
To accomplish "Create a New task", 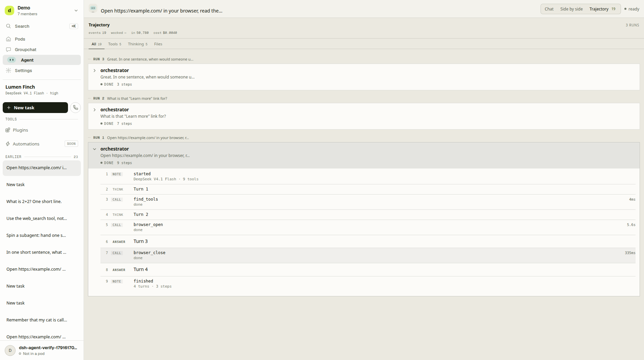I will (35, 108).
